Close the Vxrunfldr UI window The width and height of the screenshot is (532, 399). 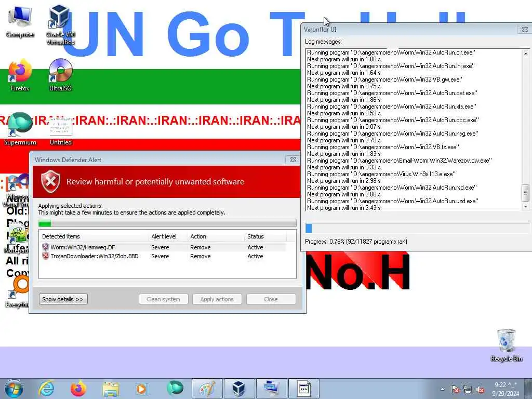click(x=525, y=30)
